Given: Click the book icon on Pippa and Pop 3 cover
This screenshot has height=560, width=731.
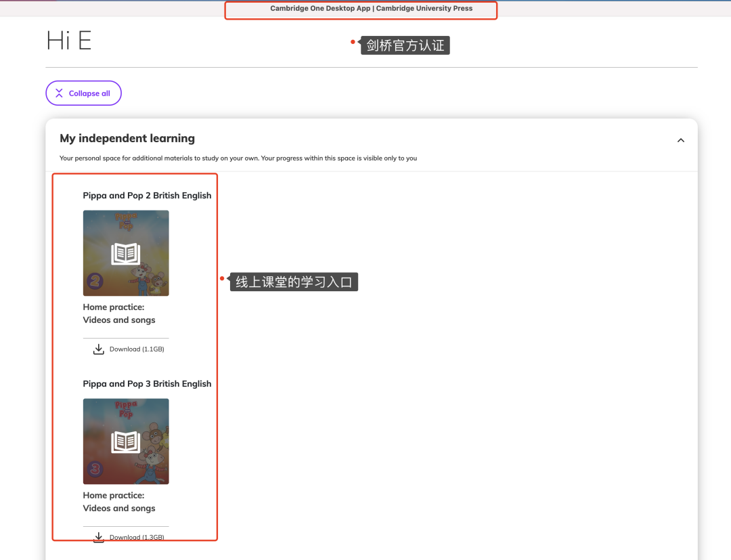Looking at the screenshot, I should tap(126, 442).
